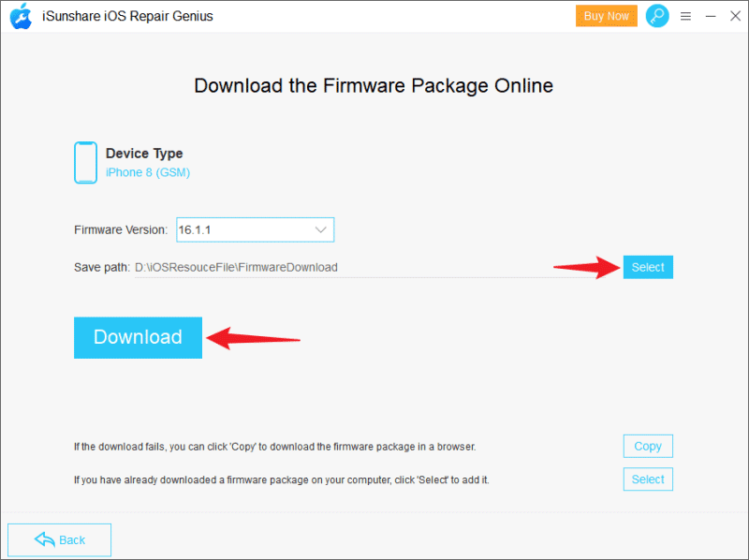This screenshot has width=749, height=560.
Task: Click the Device Type label
Action: [144, 154]
